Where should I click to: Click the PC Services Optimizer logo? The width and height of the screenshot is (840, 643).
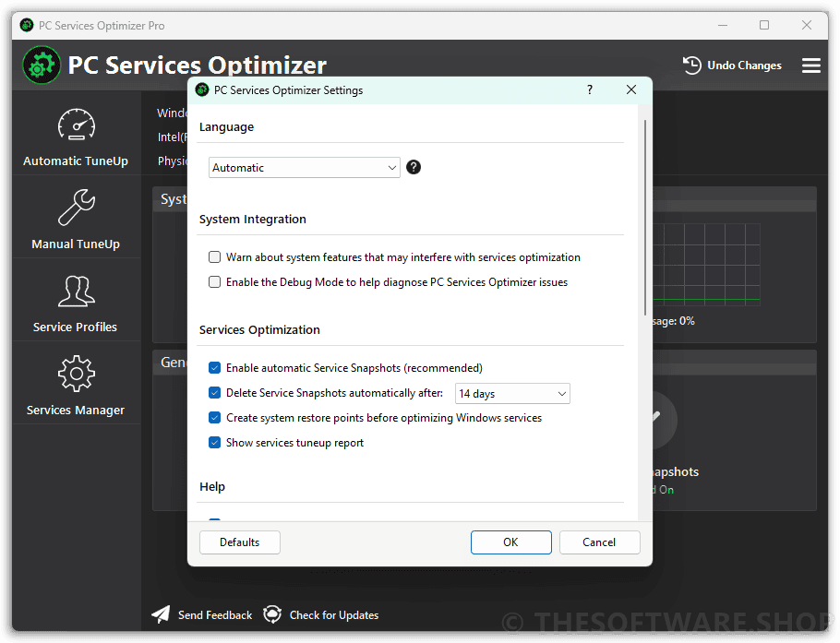tap(42, 65)
